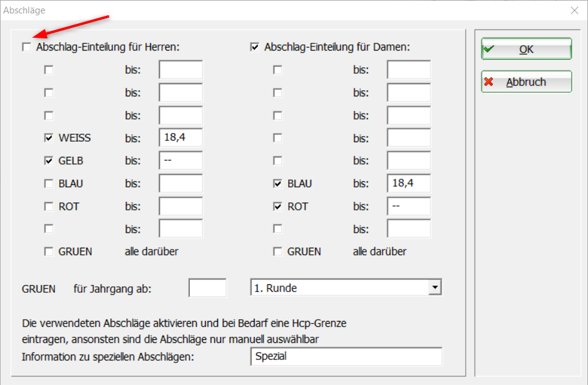Click the WEISS Herren handicap limit field
Viewport: 588px width, 385px height.
coord(180,138)
